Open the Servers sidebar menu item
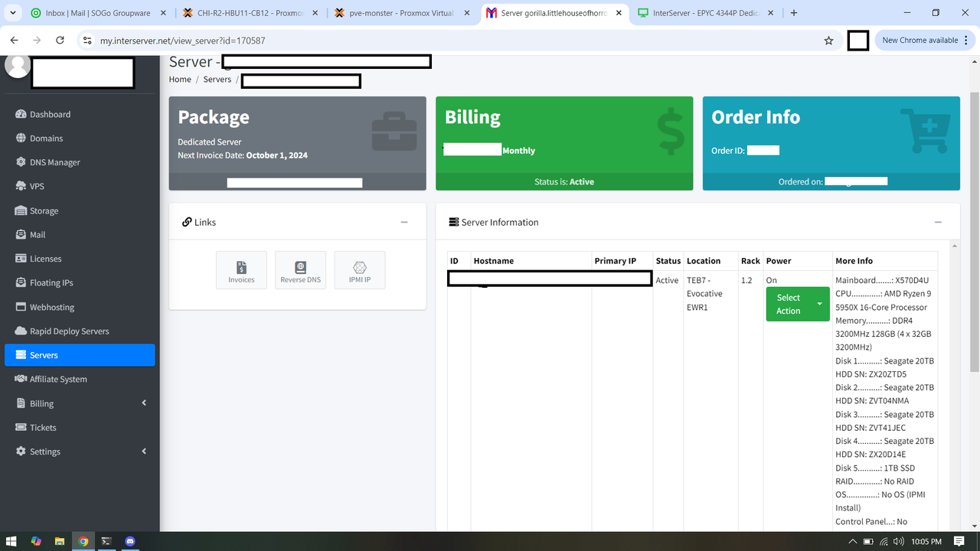980x551 pixels. click(x=80, y=355)
